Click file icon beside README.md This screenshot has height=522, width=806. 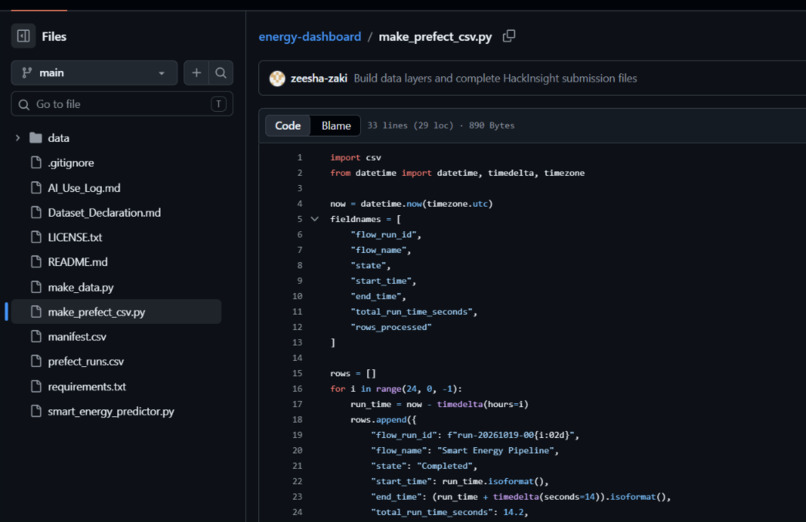(x=36, y=262)
